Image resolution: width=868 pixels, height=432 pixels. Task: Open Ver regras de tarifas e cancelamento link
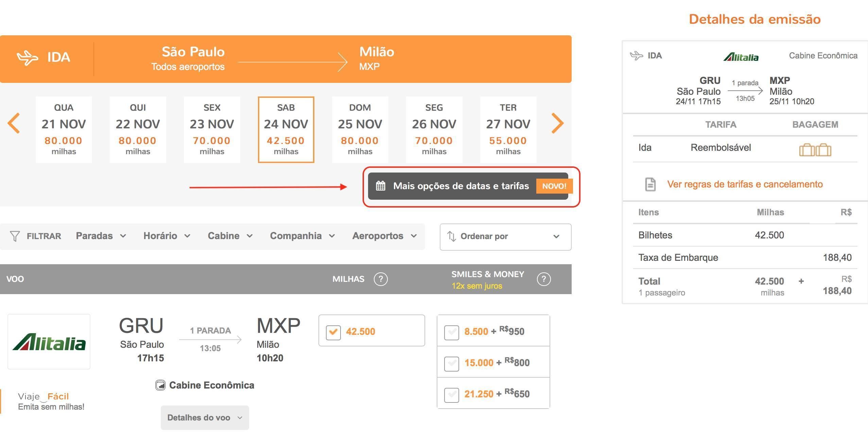tap(745, 184)
